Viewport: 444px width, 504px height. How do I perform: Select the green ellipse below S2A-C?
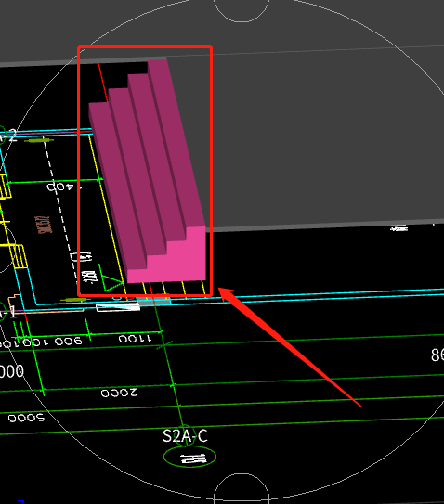click(189, 457)
